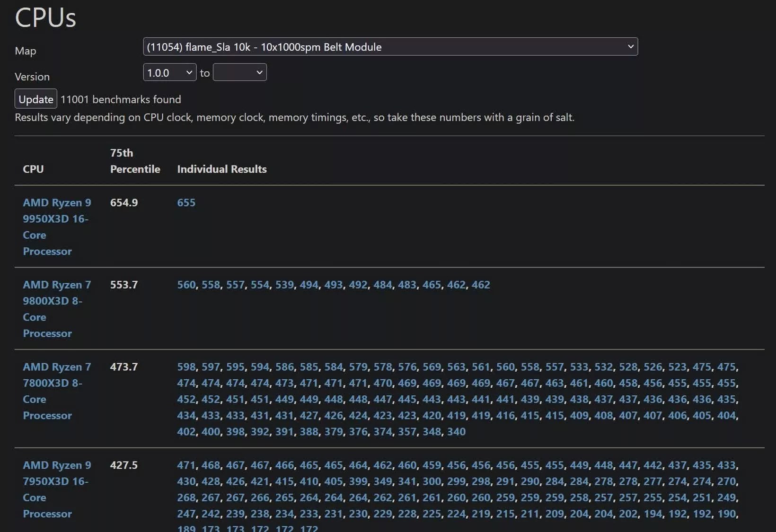Screen dimensions: 776x532
Task: Open the AMD Ryzen 9 7950X3D processor link
Action: pyautogui.click(x=57, y=489)
